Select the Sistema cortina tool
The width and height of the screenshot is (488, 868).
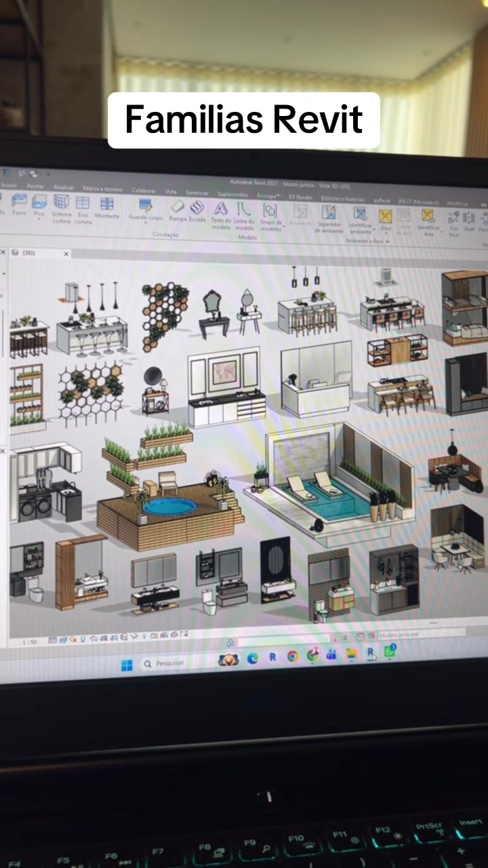(61, 209)
